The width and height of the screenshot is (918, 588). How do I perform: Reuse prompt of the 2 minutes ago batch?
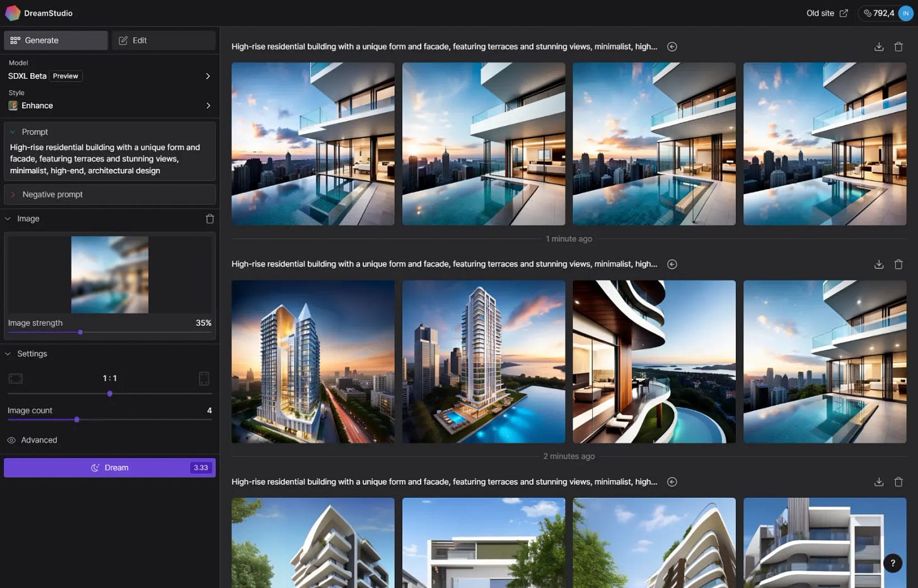pyautogui.click(x=672, y=264)
